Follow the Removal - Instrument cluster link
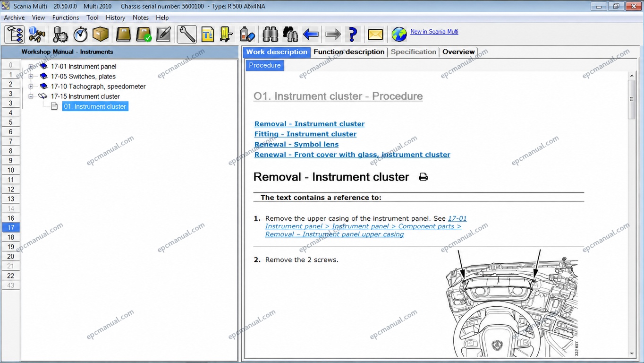 tap(309, 124)
